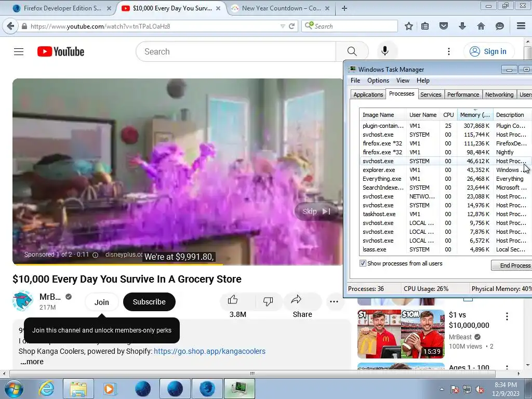Viewport: 532px width, 399px height.
Task: Close the $10,000 Every Day tab
Action: point(218,8)
